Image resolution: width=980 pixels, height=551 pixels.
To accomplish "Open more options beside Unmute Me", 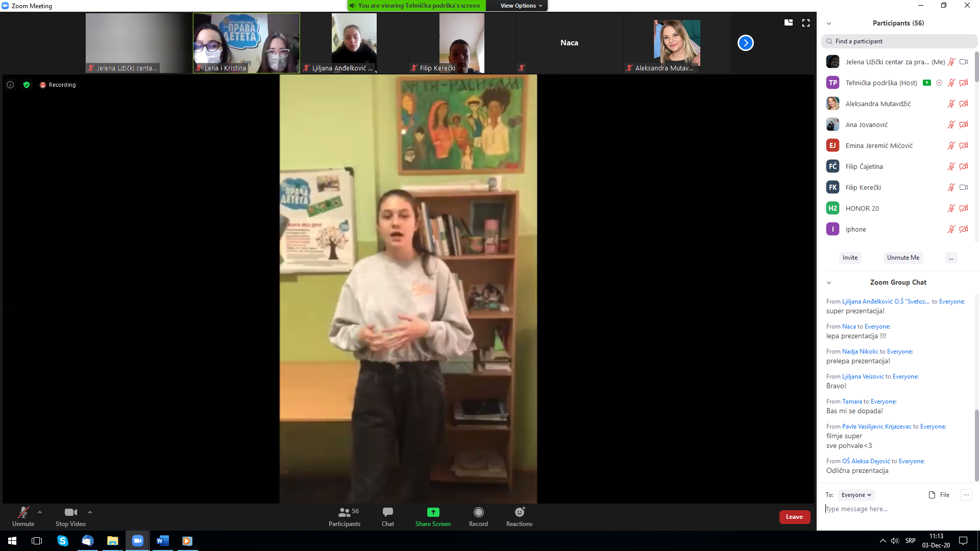I will point(951,258).
